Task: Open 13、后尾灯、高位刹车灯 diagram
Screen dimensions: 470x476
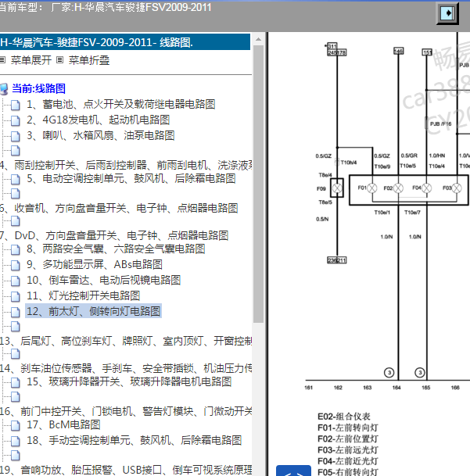Action: click(x=126, y=342)
